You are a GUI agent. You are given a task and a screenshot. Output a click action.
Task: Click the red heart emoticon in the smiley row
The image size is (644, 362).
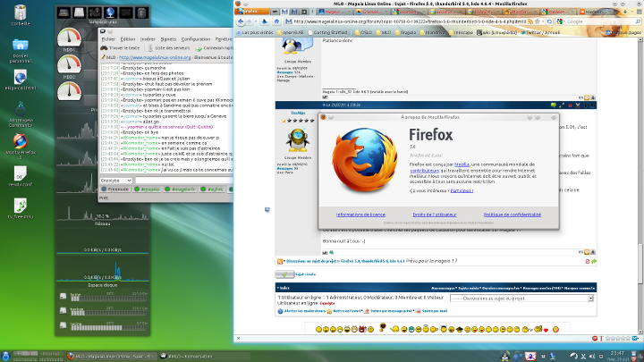pos(546,330)
